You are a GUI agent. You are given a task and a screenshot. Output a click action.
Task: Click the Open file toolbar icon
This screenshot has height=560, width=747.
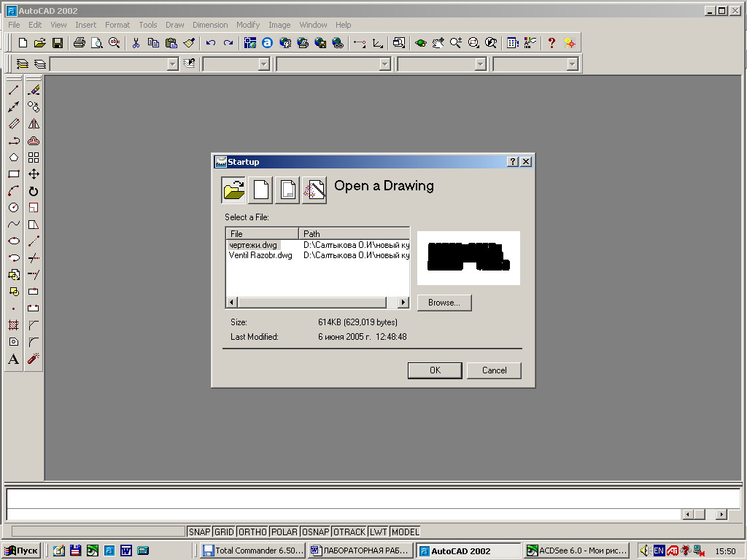(40, 43)
